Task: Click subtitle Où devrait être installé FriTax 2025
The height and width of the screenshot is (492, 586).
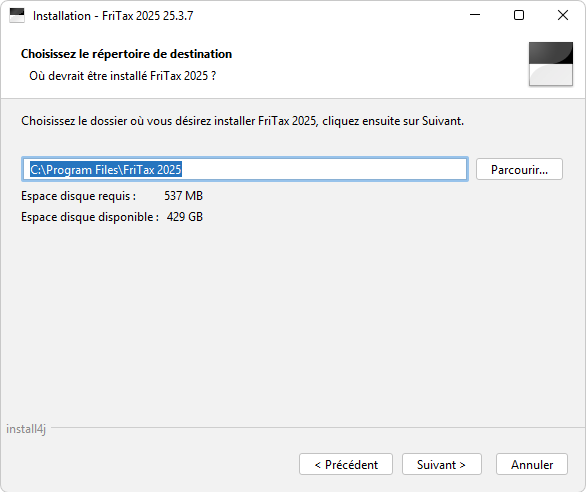Action: [123, 76]
